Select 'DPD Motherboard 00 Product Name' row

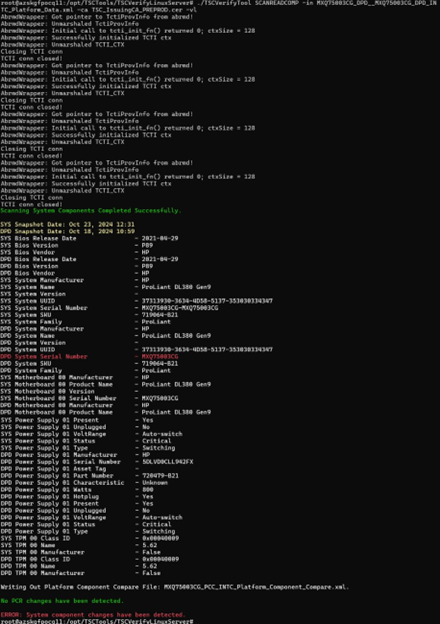click(x=105, y=412)
